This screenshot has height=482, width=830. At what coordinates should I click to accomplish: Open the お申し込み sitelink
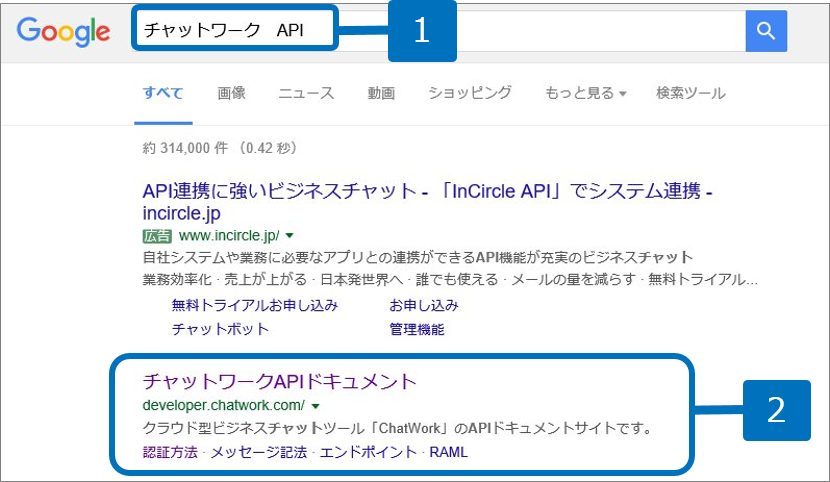pos(424,305)
